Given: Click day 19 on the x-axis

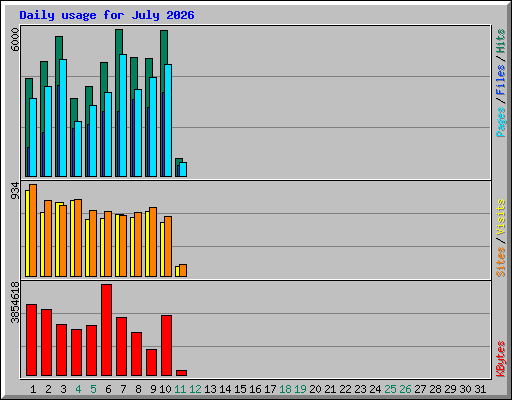Looking at the screenshot, I should (300, 389).
